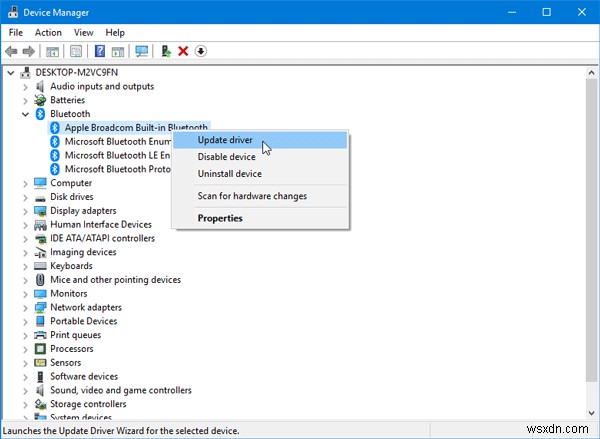Select Scan for hardware changes menu entry

260,196
